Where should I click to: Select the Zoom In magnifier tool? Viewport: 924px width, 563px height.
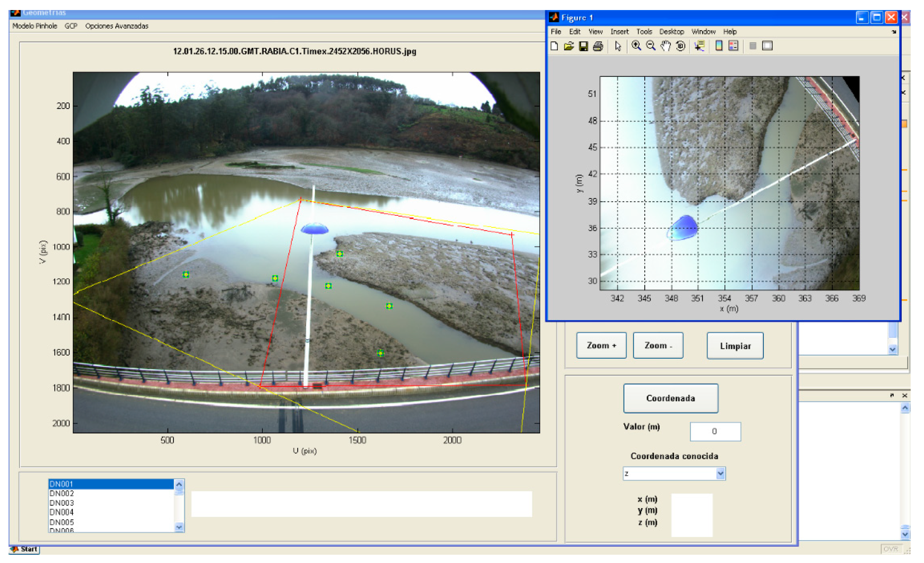[636, 46]
